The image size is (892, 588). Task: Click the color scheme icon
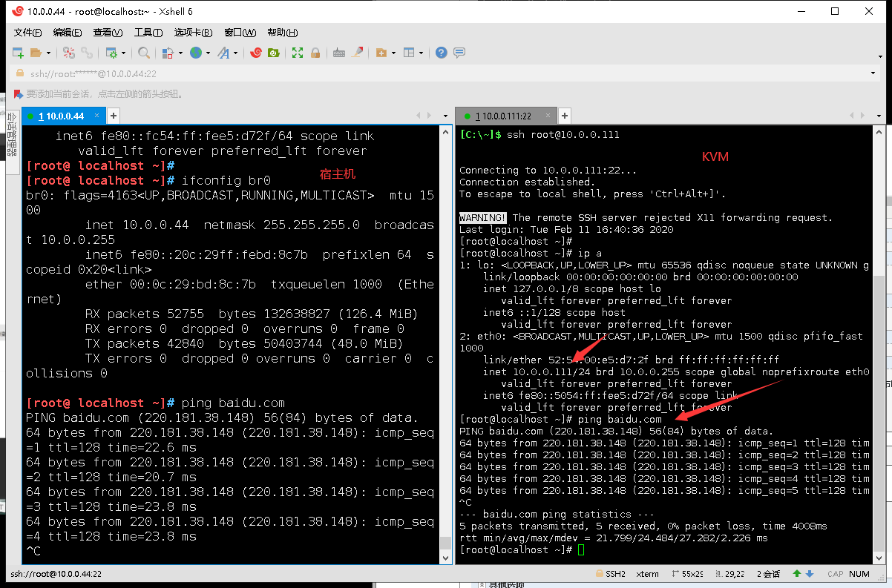pyautogui.click(x=167, y=53)
